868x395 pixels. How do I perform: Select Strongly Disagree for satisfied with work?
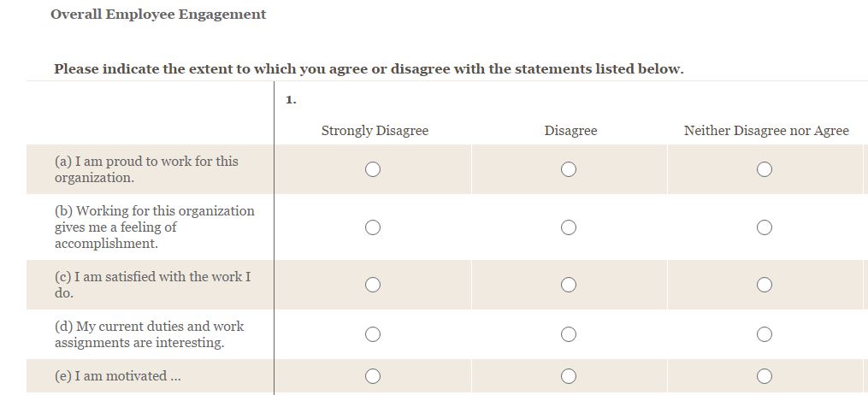[x=373, y=285]
